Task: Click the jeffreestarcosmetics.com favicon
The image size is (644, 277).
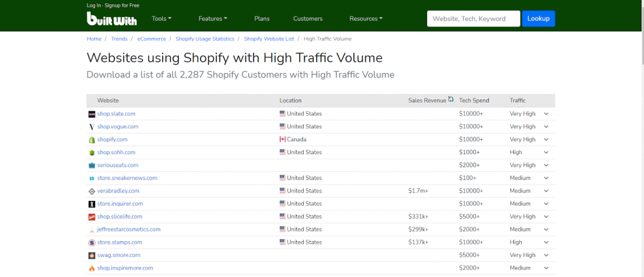Action: [x=92, y=230]
